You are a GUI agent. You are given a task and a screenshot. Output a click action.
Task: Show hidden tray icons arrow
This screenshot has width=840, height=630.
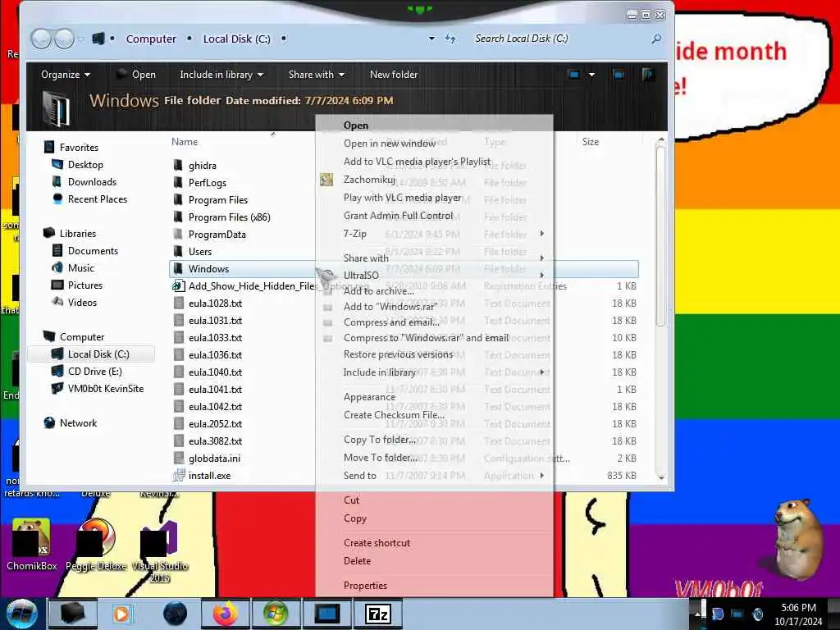click(x=697, y=614)
